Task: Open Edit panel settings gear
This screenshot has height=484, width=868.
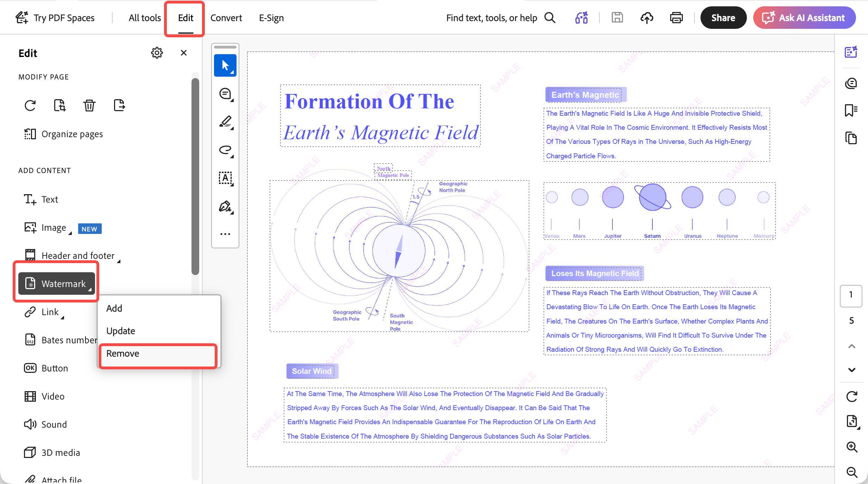Action: click(157, 53)
